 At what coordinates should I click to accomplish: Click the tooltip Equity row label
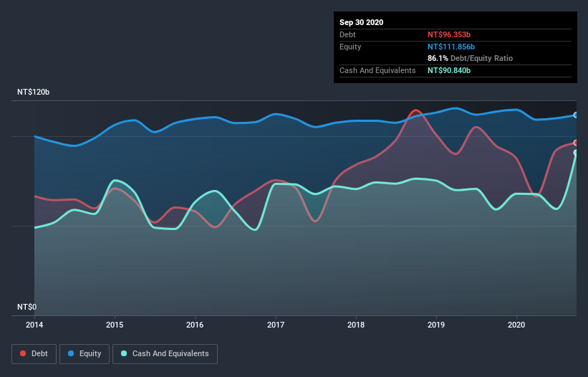point(350,47)
